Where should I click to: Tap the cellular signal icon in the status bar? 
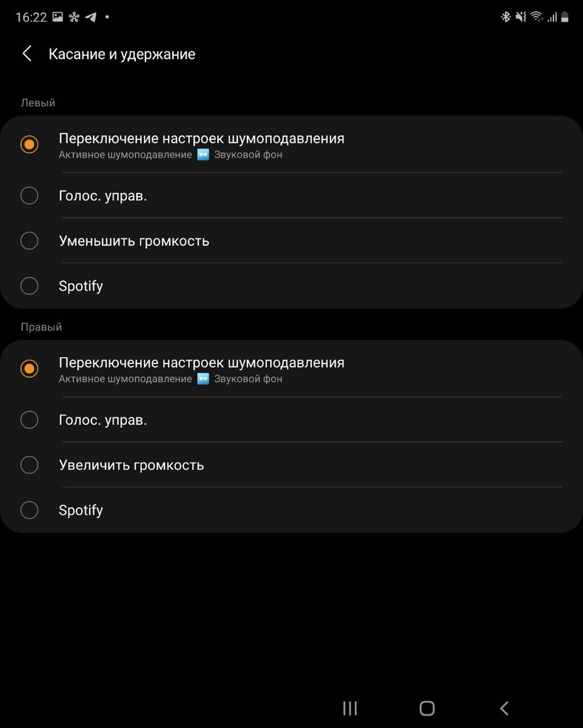(553, 16)
